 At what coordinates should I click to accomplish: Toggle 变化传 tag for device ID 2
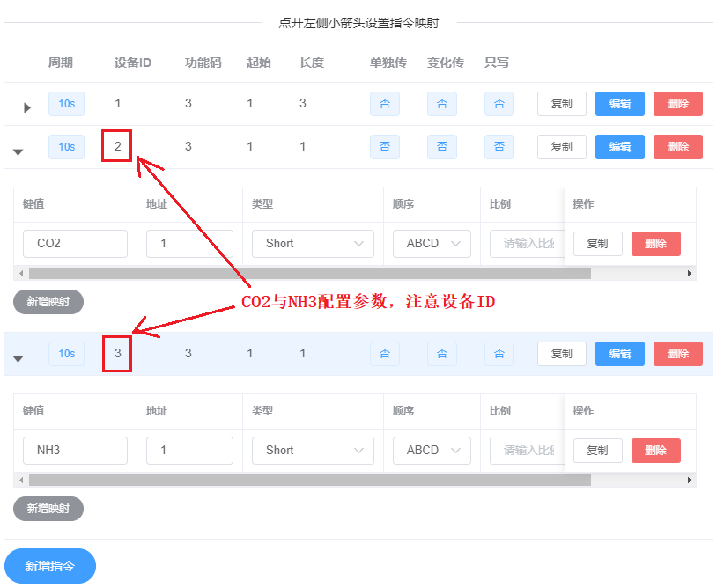441,147
